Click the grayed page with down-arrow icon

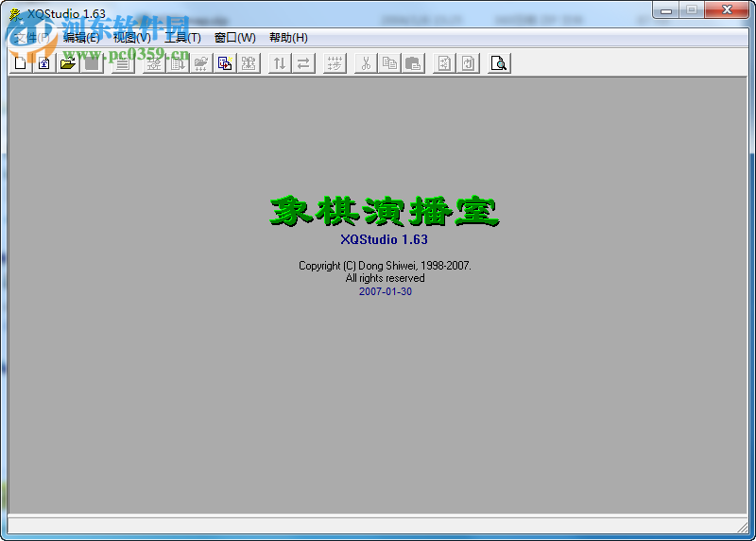click(178, 63)
